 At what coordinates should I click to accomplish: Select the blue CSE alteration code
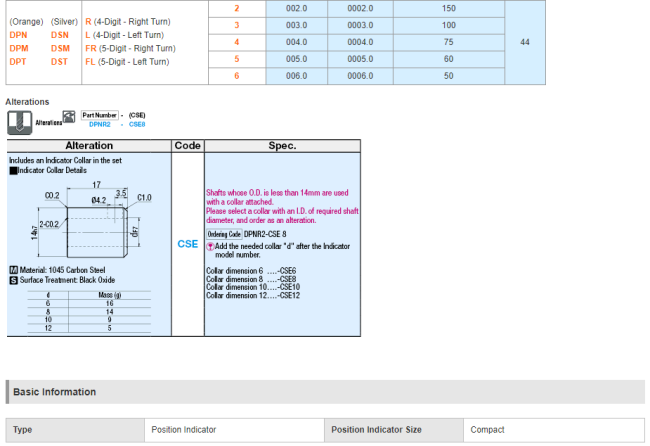click(x=187, y=243)
